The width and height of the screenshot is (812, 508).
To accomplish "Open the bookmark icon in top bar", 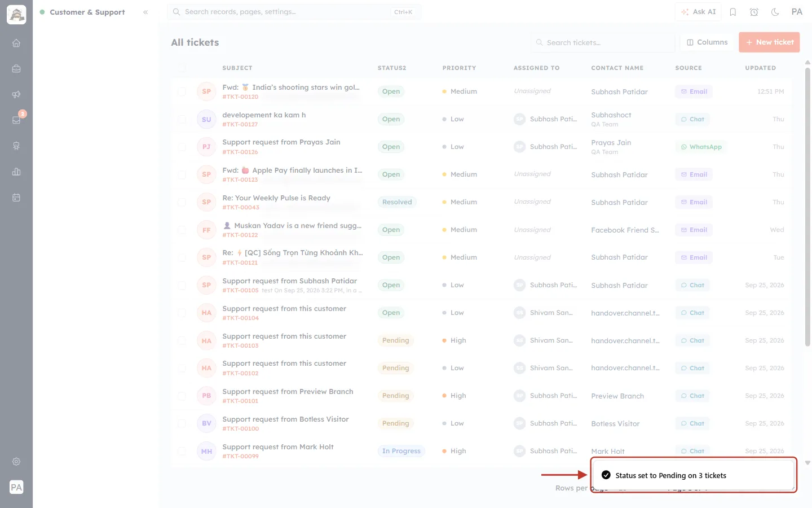I will (733, 12).
